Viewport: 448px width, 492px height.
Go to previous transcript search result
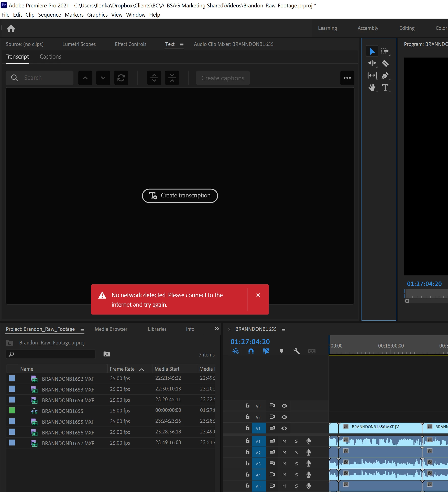pos(85,78)
